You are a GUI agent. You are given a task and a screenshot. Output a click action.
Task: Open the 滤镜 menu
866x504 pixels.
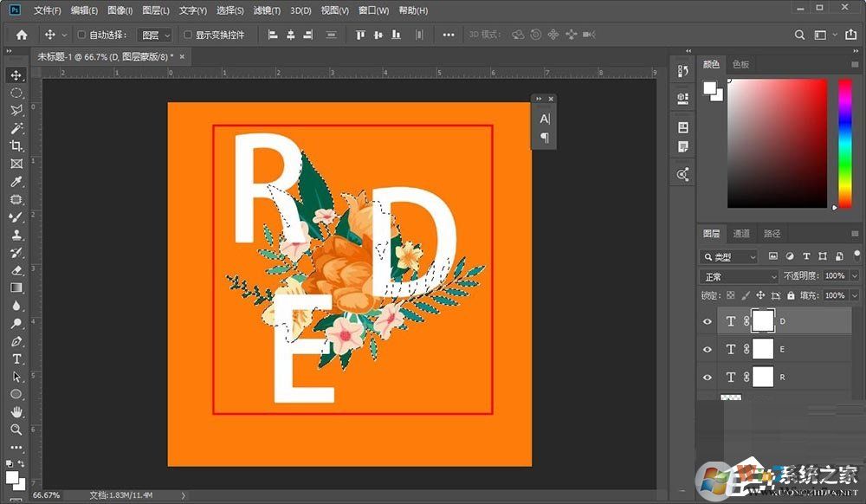[x=267, y=10]
